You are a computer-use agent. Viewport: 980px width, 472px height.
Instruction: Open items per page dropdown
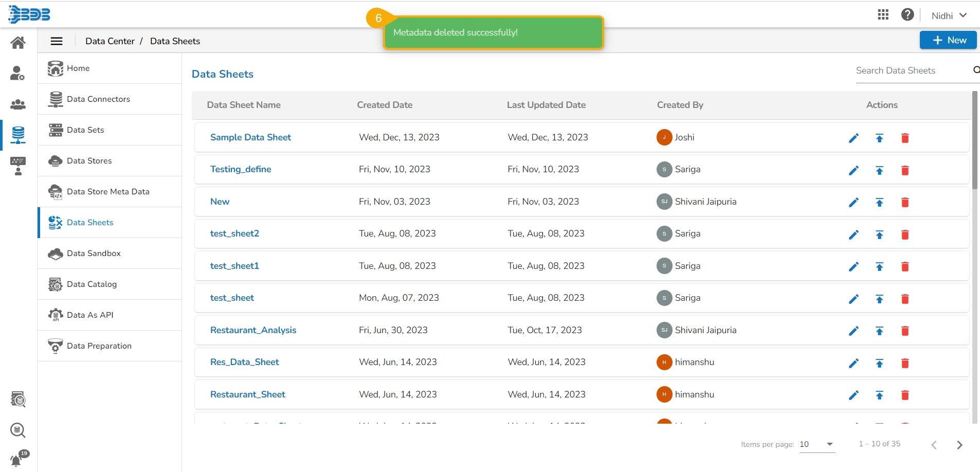pyautogui.click(x=817, y=444)
